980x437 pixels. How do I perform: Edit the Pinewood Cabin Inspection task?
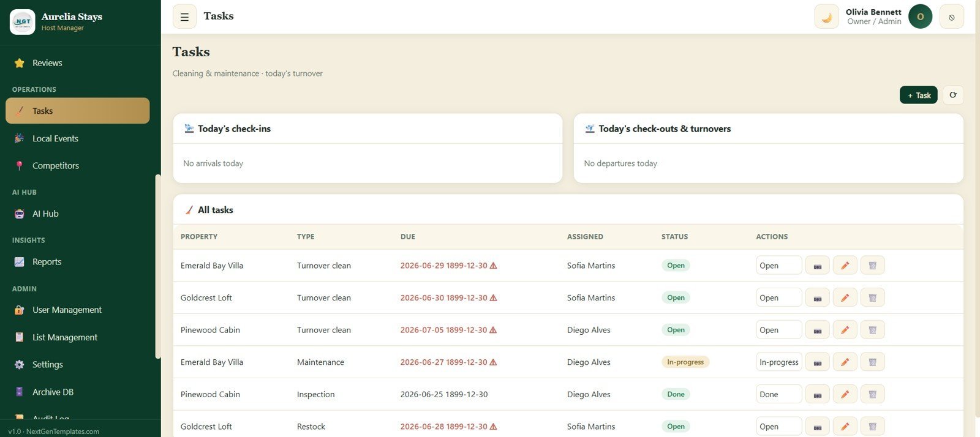(x=845, y=394)
